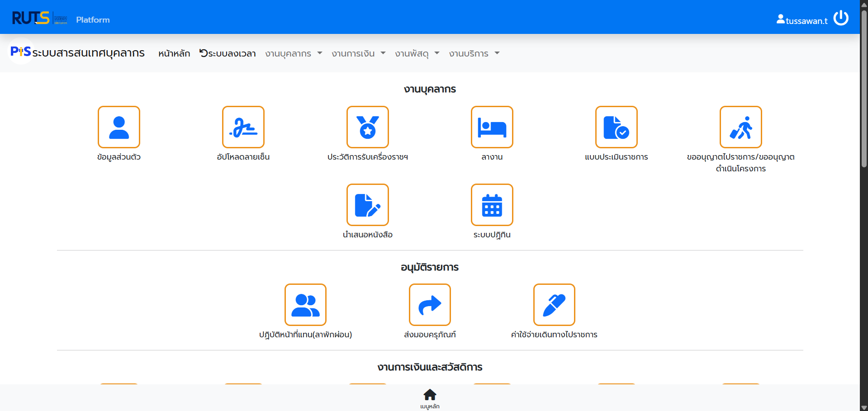This screenshot has height=411, width=868.
Task: Open the งานบริการ dropdown menu
Action: coord(474,53)
